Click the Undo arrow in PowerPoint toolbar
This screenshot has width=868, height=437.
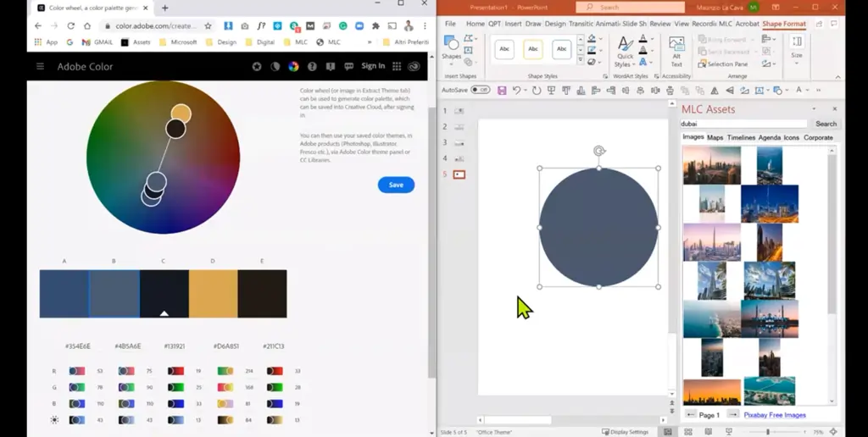tap(516, 90)
